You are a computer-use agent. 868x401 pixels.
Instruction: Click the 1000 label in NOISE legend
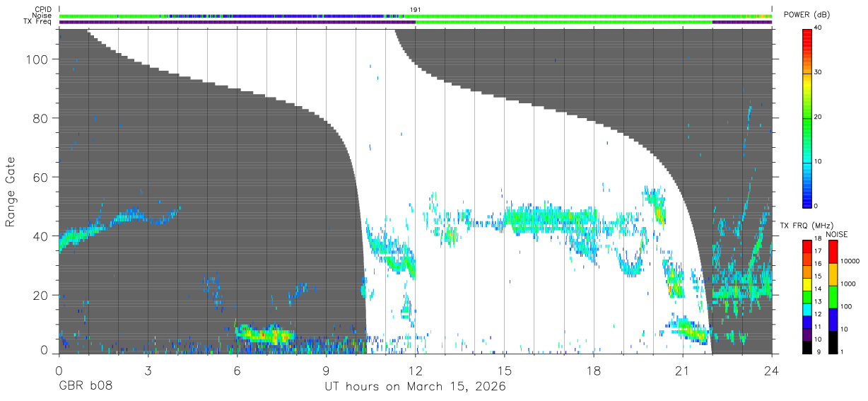[847, 284]
